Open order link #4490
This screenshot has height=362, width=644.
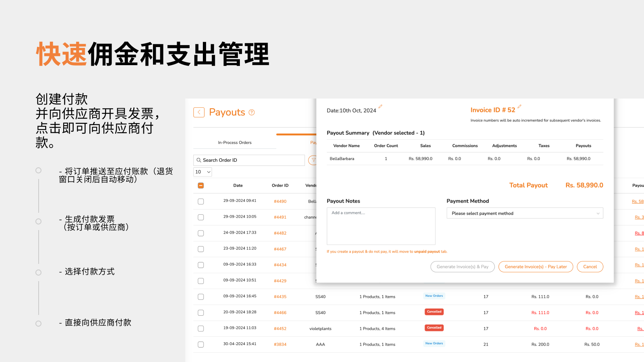pyautogui.click(x=280, y=202)
